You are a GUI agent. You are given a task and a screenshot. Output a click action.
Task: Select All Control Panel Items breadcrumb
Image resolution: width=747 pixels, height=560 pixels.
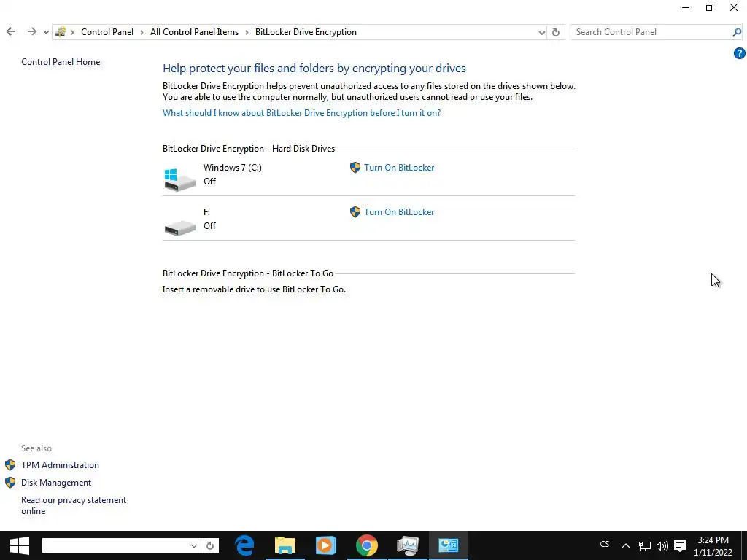[x=194, y=32]
